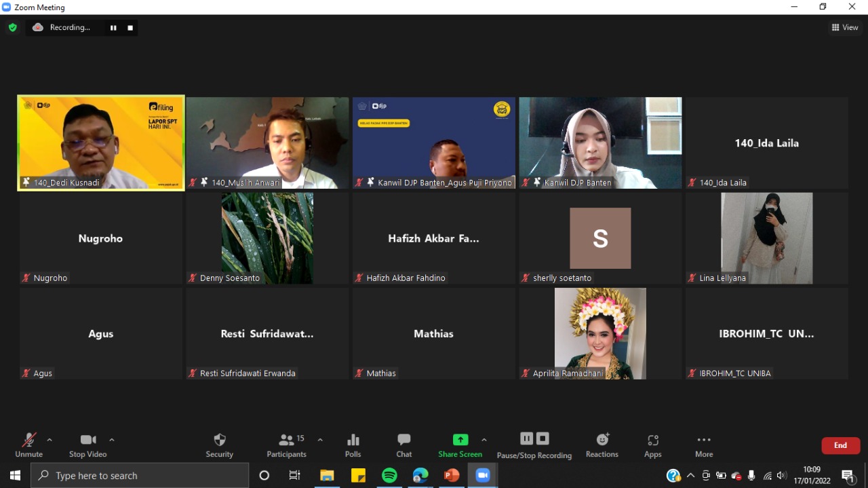Open the Participants panel
Screen dimensions: 868x488
click(x=286, y=445)
